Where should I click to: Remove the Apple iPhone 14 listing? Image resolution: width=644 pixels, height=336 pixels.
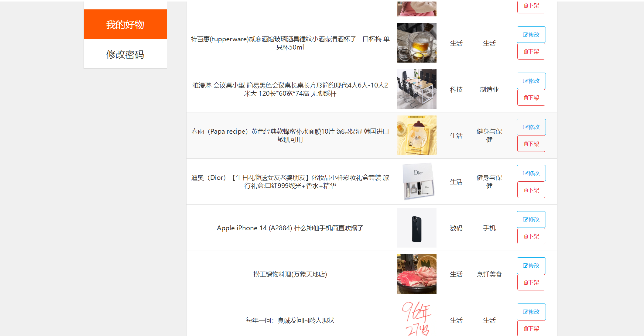point(531,236)
